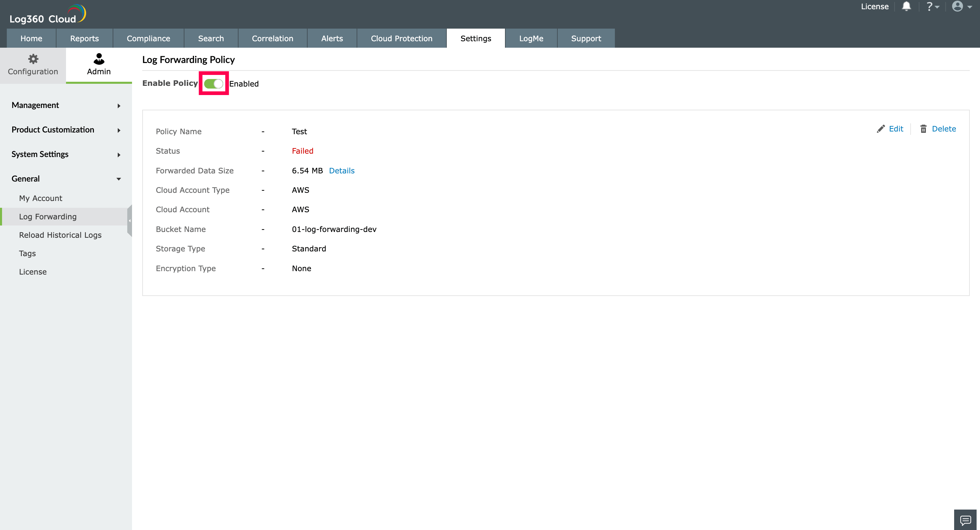The width and height of the screenshot is (980, 530).
Task: Select the Admin section icon
Action: click(x=99, y=64)
